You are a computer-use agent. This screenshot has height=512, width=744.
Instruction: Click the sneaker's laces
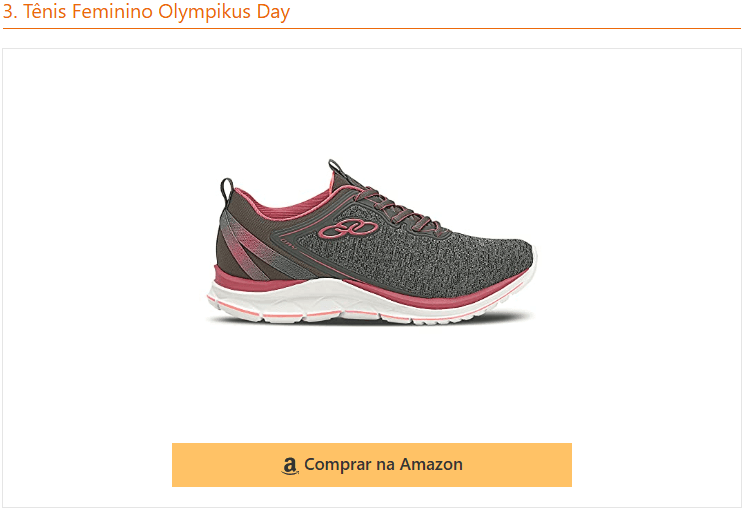click(x=399, y=209)
